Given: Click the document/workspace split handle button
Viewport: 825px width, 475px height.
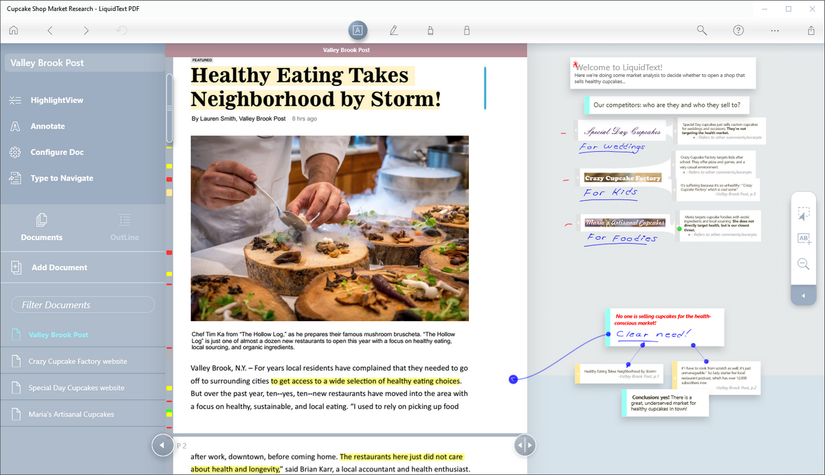Looking at the screenshot, I should click(525, 446).
